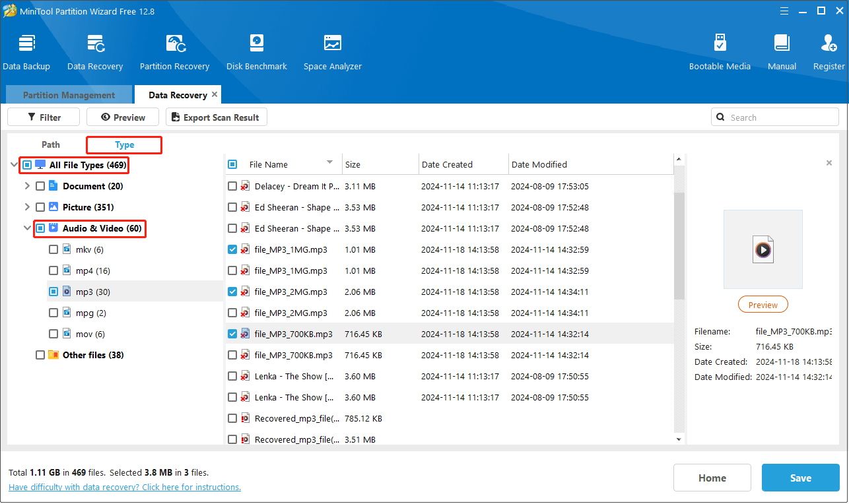The width and height of the screenshot is (849, 504).
Task: Click the mp3 file type icon
Action: (x=67, y=292)
